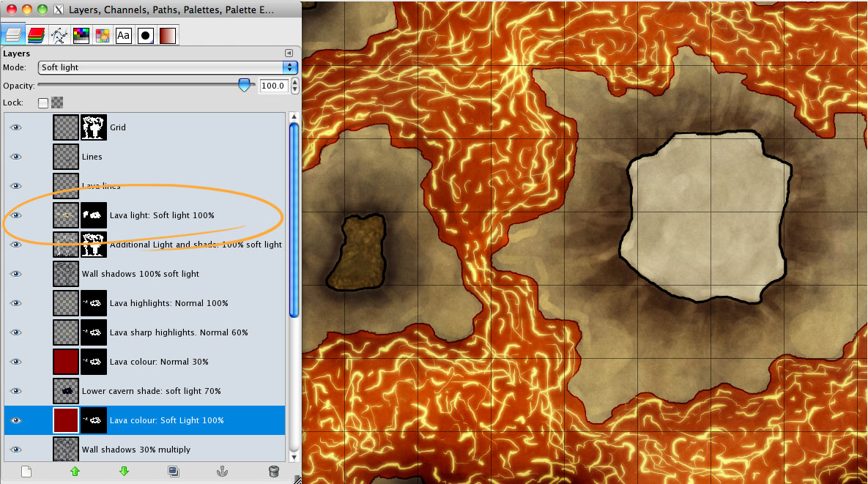Open the Layers panel menu arrow
This screenshot has width=868, height=484.
[x=289, y=53]
